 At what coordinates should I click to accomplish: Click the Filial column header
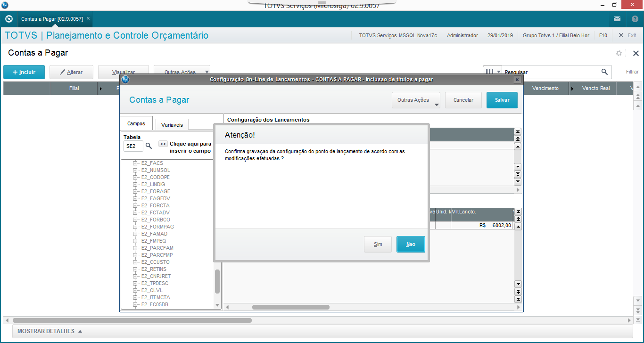74,89
